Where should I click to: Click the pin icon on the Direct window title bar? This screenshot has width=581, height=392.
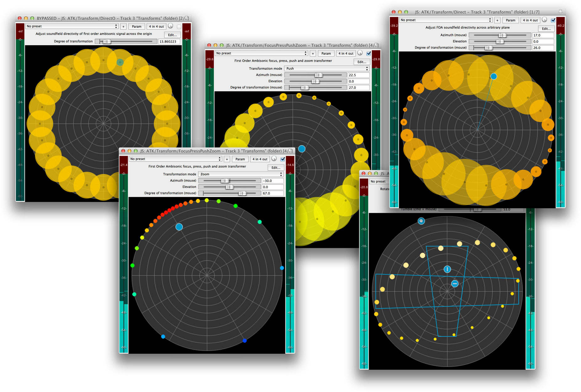point(560,12)
